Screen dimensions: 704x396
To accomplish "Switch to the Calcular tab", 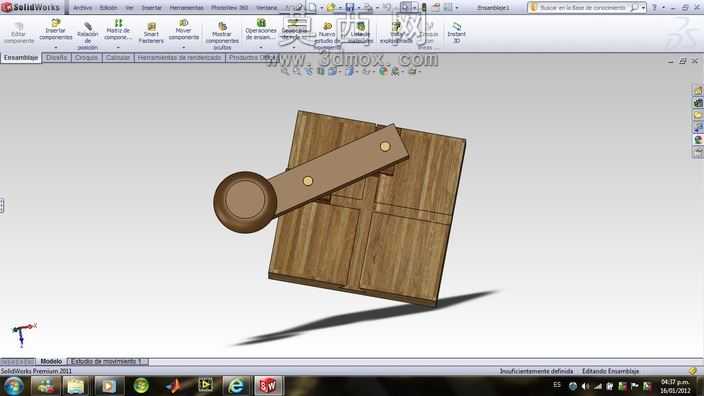I will coord(118,57).
